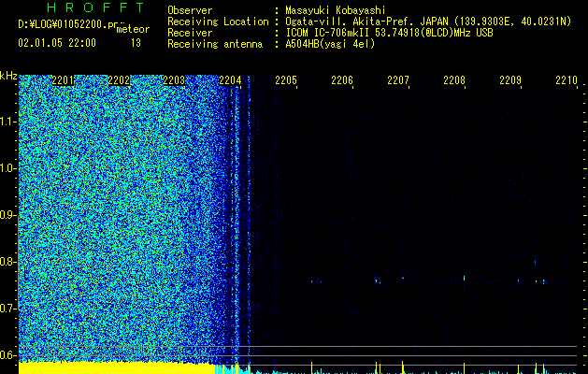Click the 2209 time marker
This screenshot has width=588, height=374.
(510, 80)
